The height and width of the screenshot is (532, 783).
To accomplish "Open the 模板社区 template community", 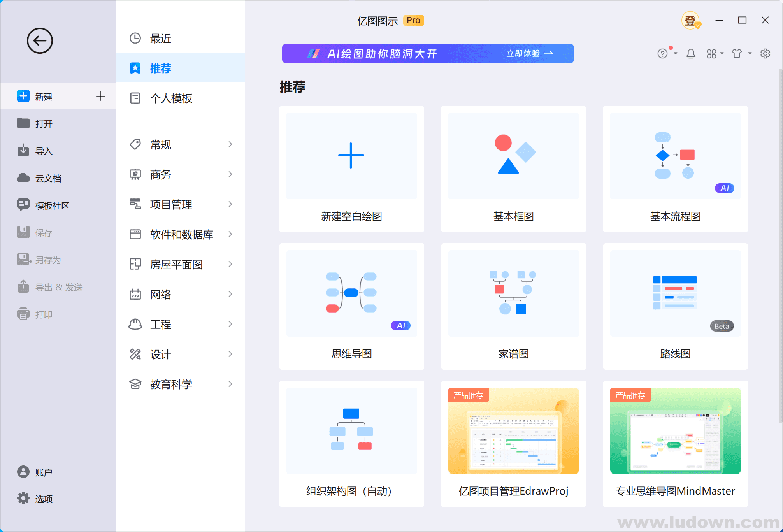I will (x=58, y=205).
